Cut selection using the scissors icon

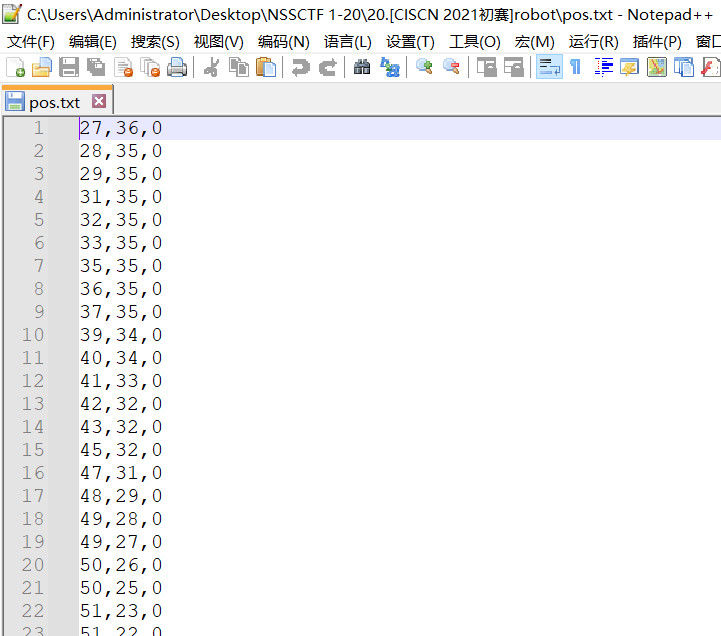click(x=212, y=68)
